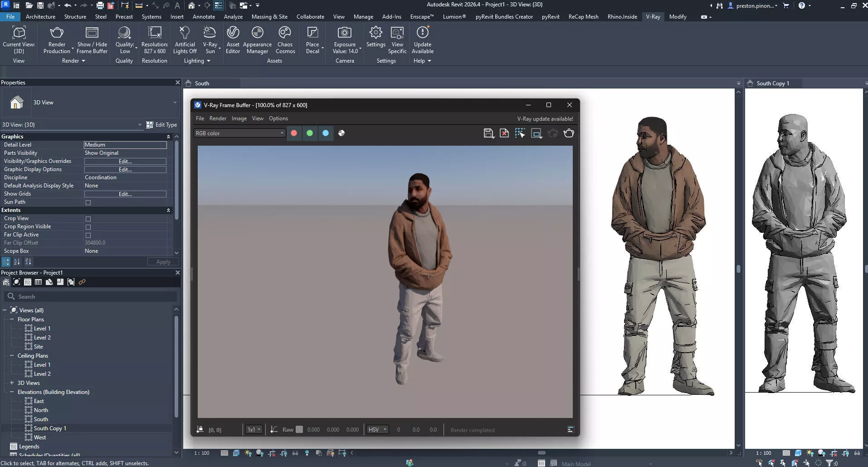
Task: Open the 3D View: {3D} instance dropdown
Action: [72, 124]
